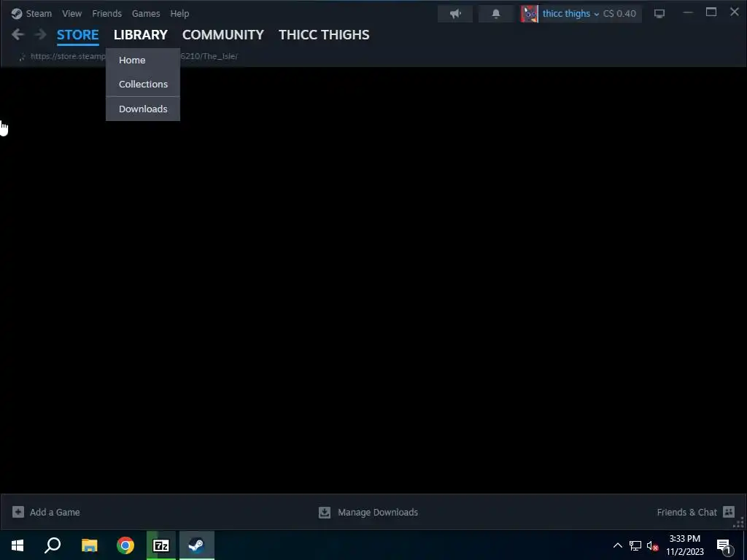Image resolution: width=747 pixels, height=560 pixels.
Task: Open the Windows notification center
Action: (724, 545)
